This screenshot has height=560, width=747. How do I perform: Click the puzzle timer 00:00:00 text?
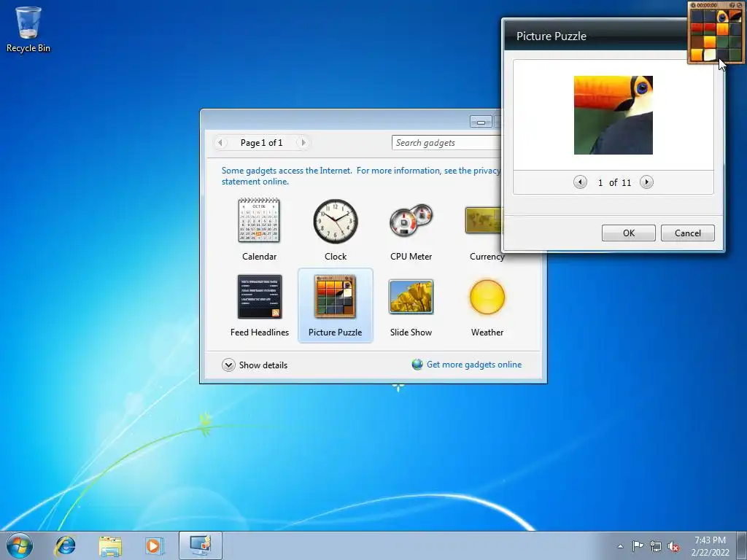pyautogui.click(x=707, y=5)
